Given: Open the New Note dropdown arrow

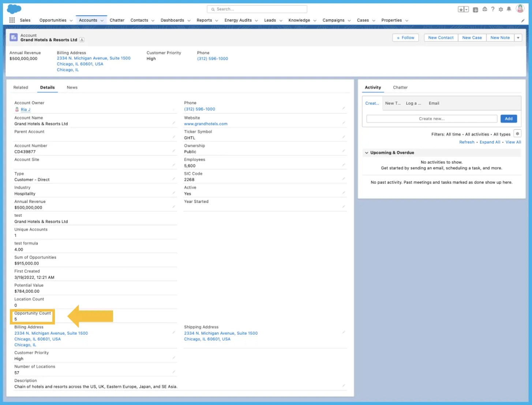Looking at the screenshot, I should 518,37.
